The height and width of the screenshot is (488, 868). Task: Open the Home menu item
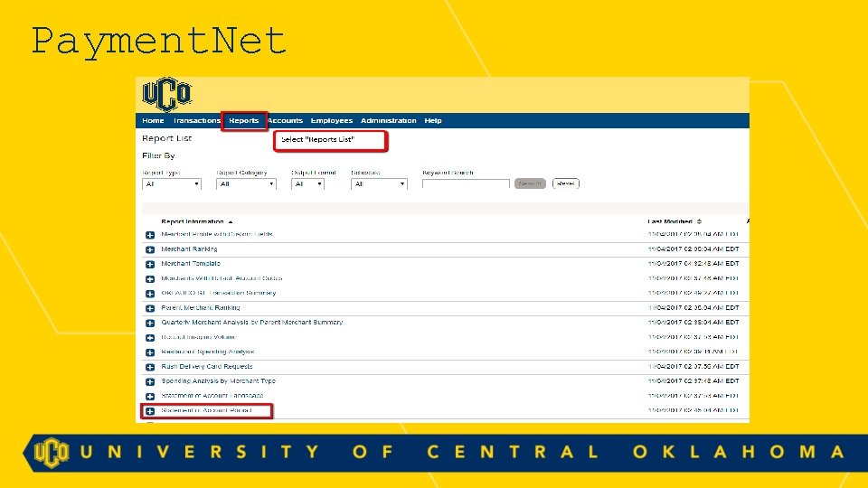[153, 120]
